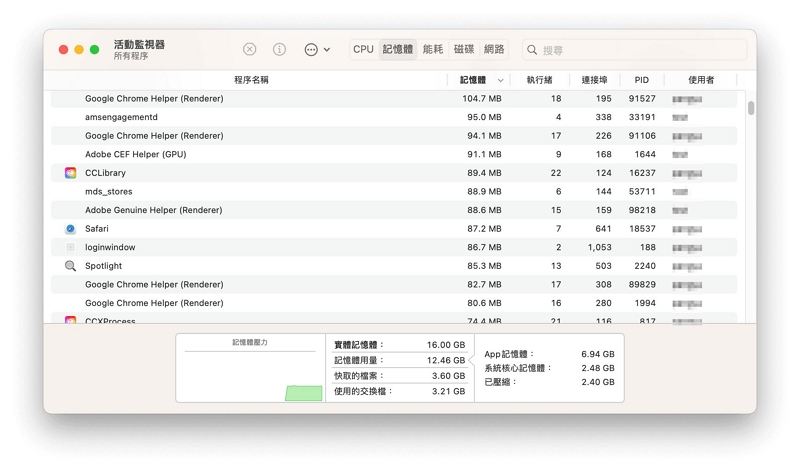Toggle the sort chevron in 記憶體 column
The height and width of the screenshot is (471, 800).
[500, 81]
